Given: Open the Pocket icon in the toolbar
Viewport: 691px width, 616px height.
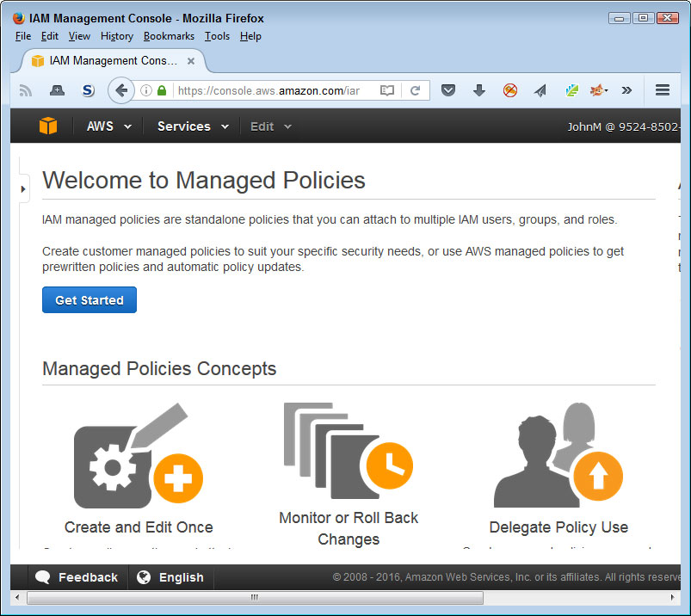Looking at the screenshot, I should [x=448, y=90].
